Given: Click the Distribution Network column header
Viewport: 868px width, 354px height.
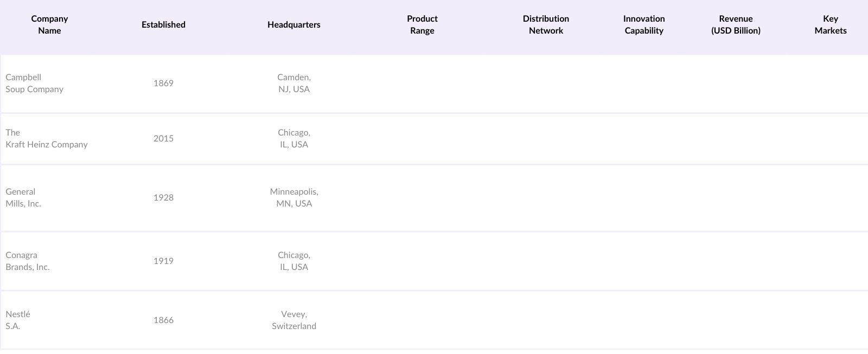Looking at the screenshot, I should pos(546,25).
